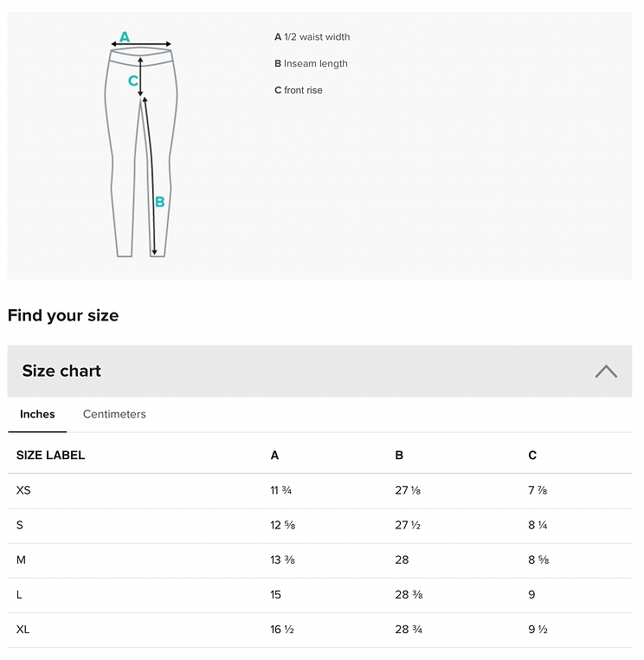
Task: Click the teal B inseam marker on diagram
Action: pyautogui.click(x=159, y=202)
